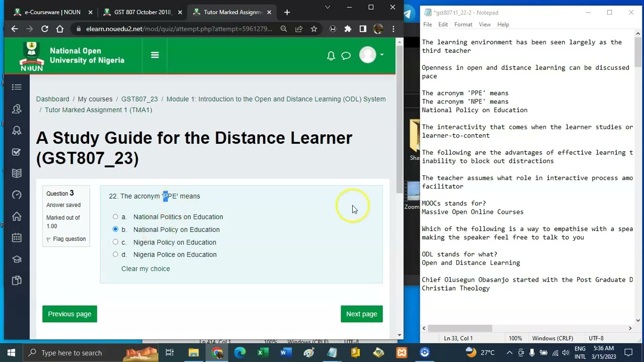This screenshot has height=362, width=644.
Task: Flag question 3
Action: 66,239
